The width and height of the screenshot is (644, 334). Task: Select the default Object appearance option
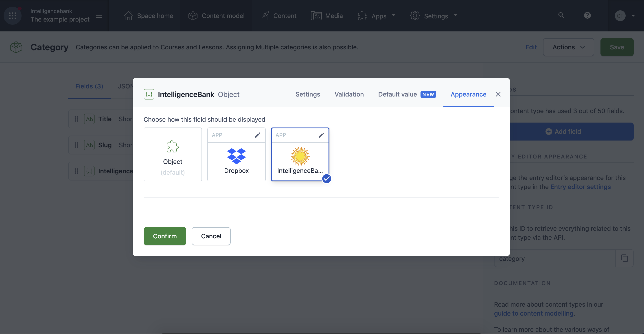pos(173,155)
